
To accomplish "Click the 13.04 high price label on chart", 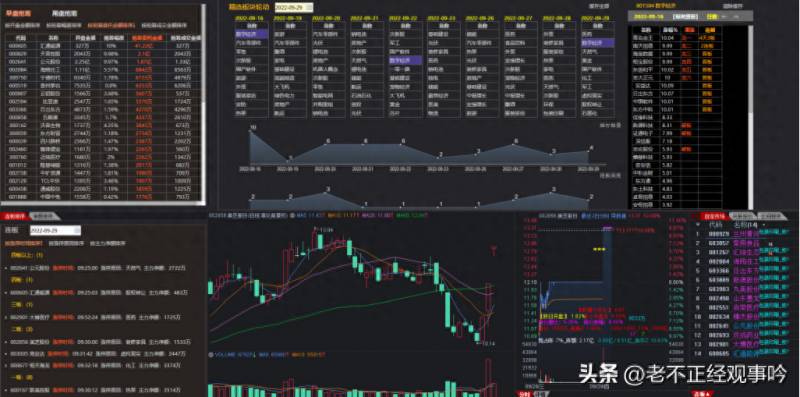I will (326, 230).
